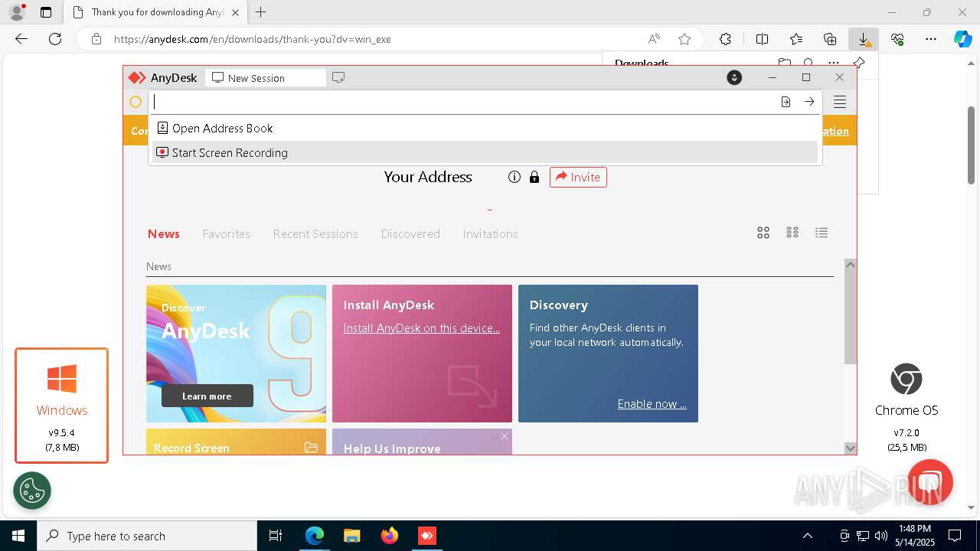
Task: Click the Read aloud icon in the Edge address bar
Action: click(654, 39)
